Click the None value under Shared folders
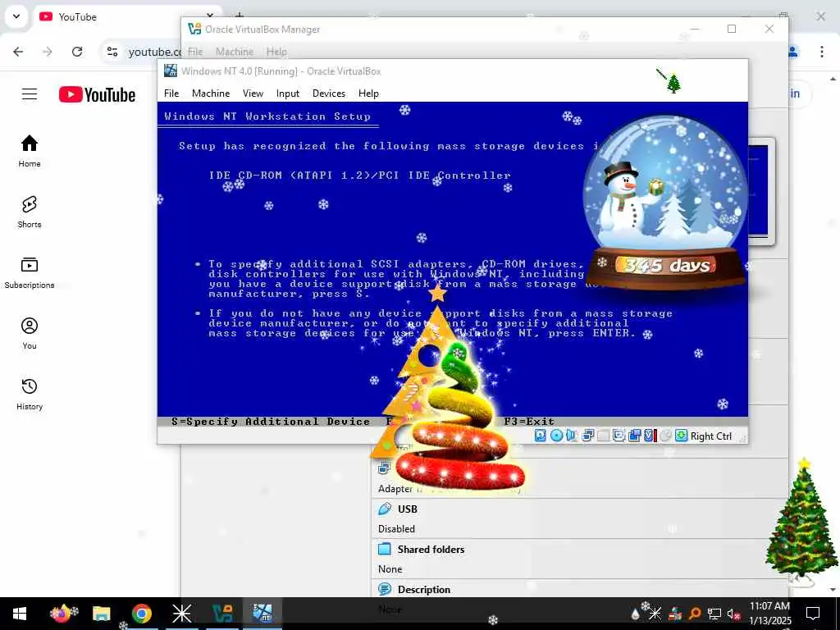The width and height of the screenshot is (840, 630). tap(390, 569)
